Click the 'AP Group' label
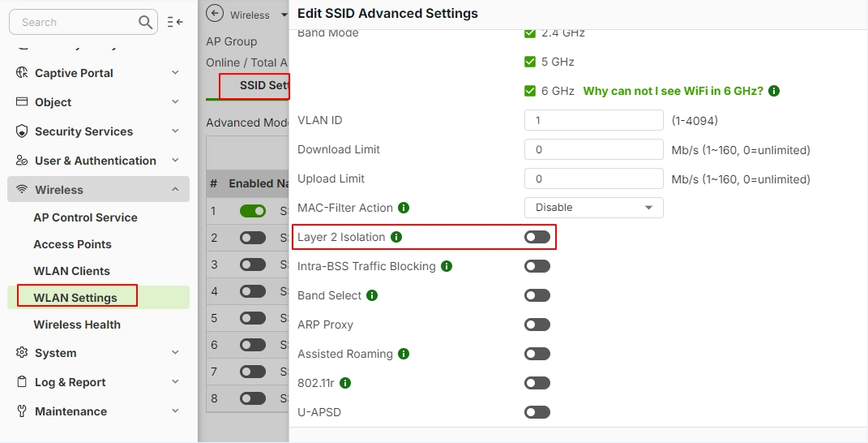This screenshot has height=443, width=868. 232,41
